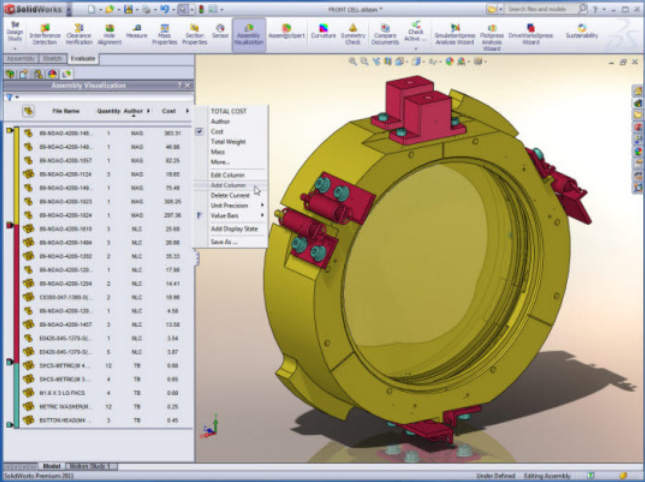Open the Design Study tool
This screenshot has width=645, height=482.
15,31
